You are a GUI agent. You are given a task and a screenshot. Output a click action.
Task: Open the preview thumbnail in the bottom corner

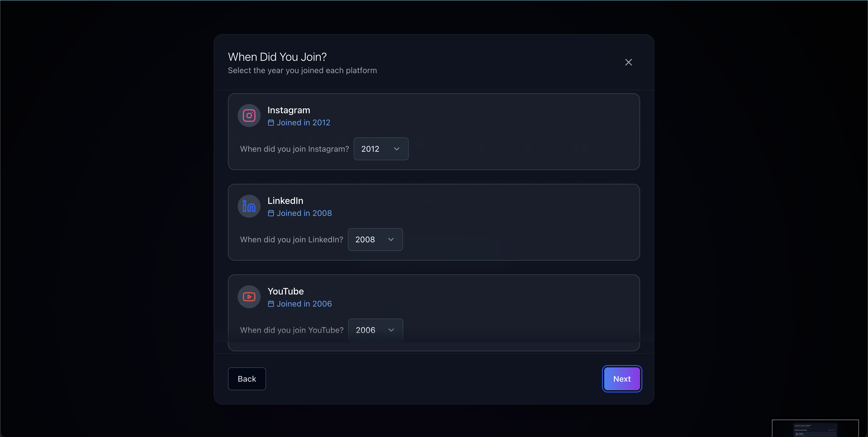[815, 428]
